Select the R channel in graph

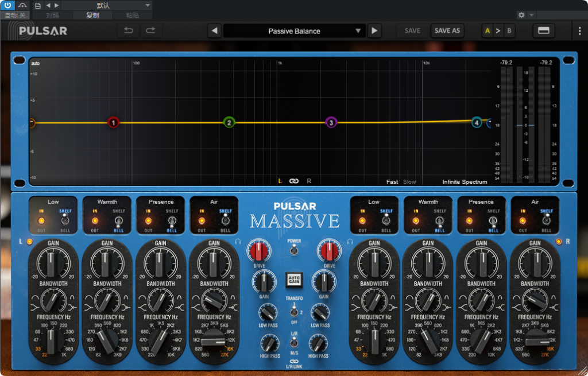[309, 181]
